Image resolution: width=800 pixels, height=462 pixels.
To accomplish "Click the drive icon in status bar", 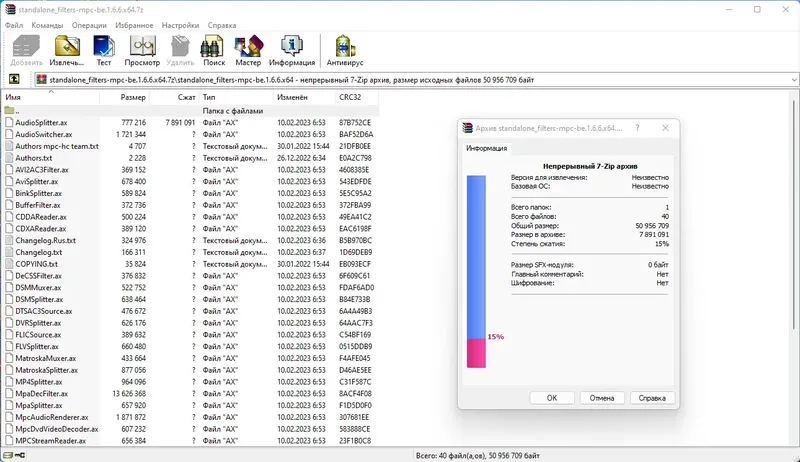I will tap(8, 455).
